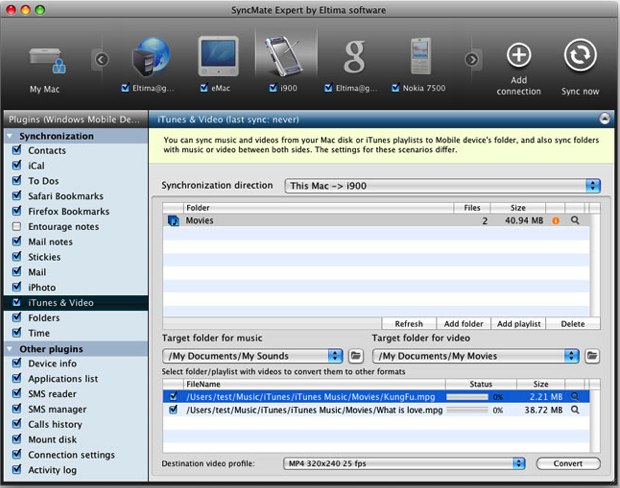Collapse the Synchronization section triangle
This screenshot has height=488, width=620.
click(x=10, y=136)
